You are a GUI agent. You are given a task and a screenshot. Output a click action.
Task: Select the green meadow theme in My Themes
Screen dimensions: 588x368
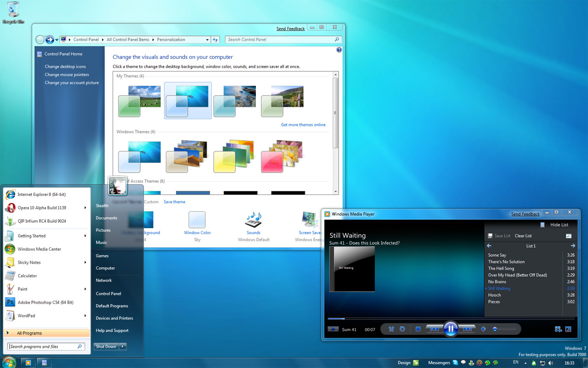click(140, 101)
